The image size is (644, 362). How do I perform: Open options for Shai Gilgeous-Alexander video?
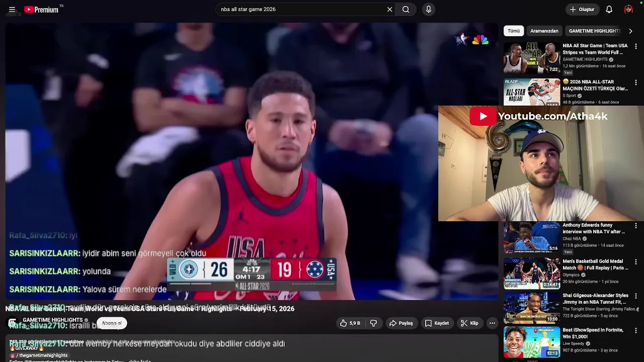coord(636,296)
